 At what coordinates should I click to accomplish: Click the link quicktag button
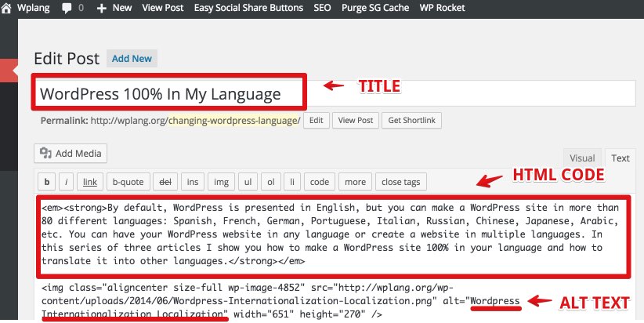click(90, 182)
